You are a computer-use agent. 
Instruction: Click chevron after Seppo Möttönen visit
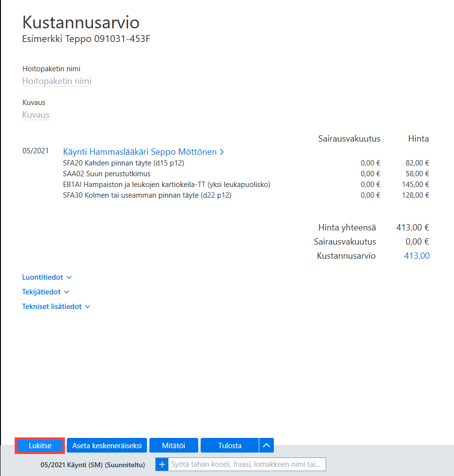222,152
